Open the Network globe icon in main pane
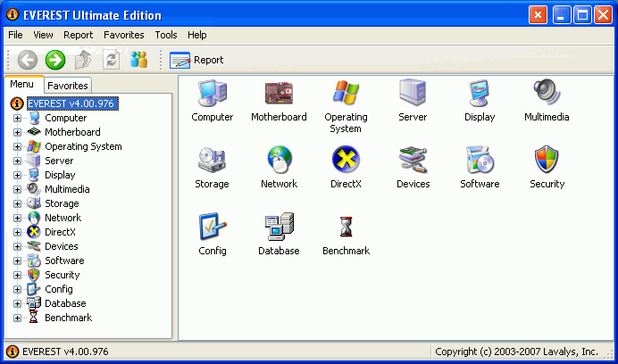The width and height of the screenshot is (618, 364). point(279,160)
